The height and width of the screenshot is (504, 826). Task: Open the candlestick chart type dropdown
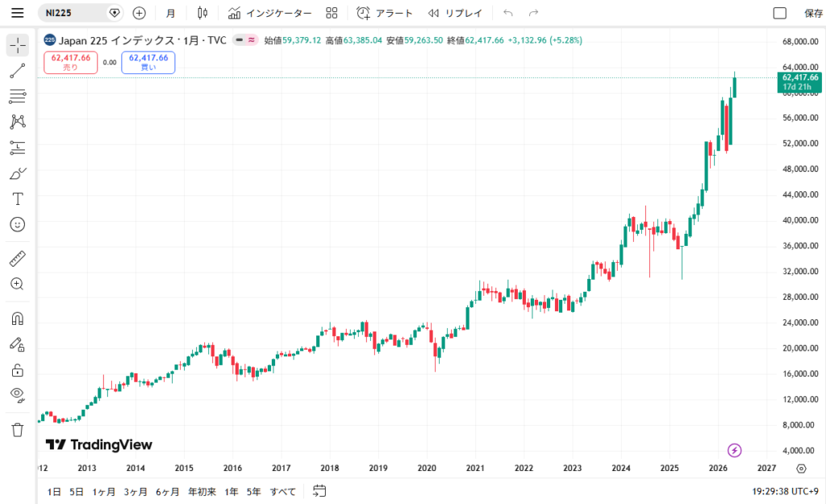pos(202,13)
